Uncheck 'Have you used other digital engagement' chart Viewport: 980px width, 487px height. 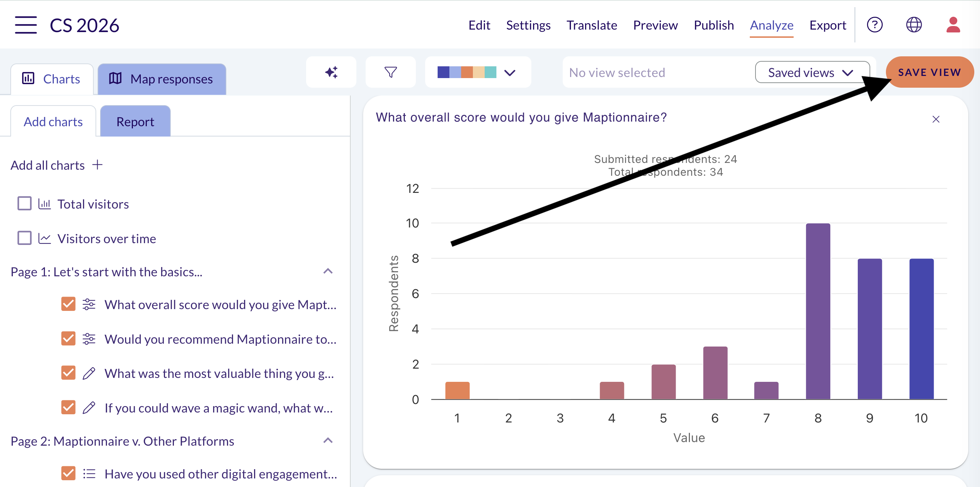68,473
